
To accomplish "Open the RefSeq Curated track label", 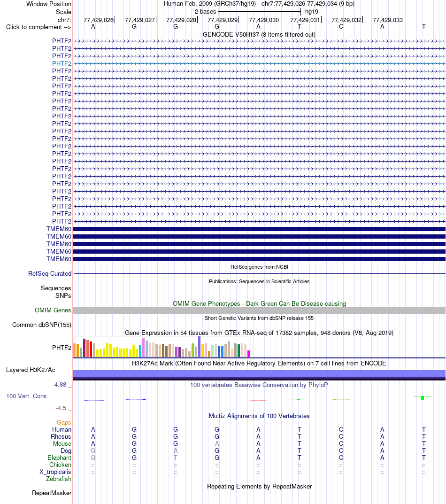I will pyautogui.click(x=50, y=273).
